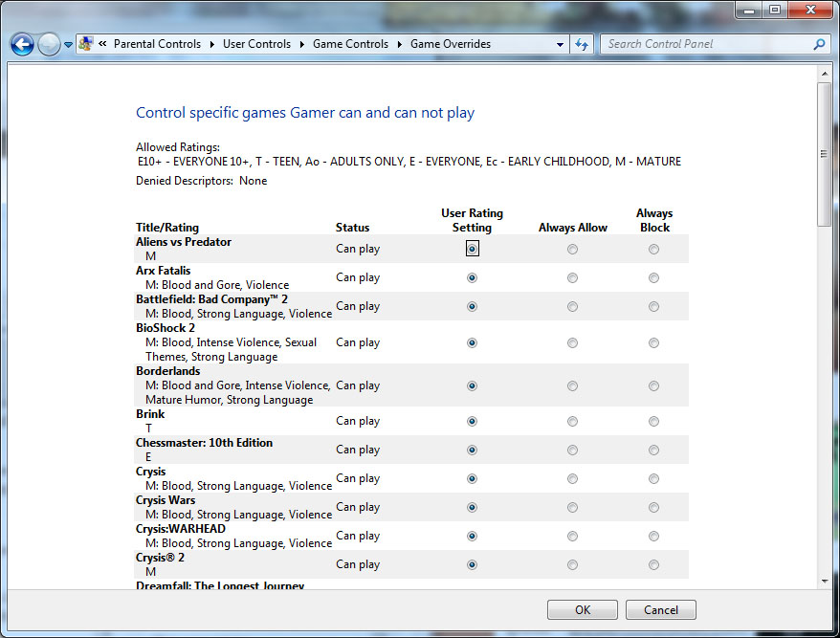The image size is (840, 638).
Task: Select Always Allow for Brink
Action: [x=573, y=422]
